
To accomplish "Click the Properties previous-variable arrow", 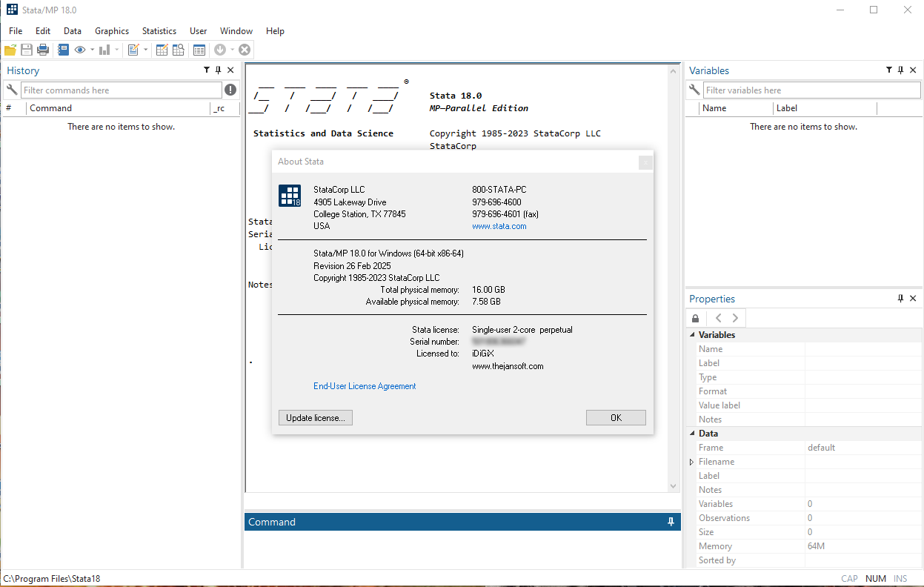I will [718, 318].
